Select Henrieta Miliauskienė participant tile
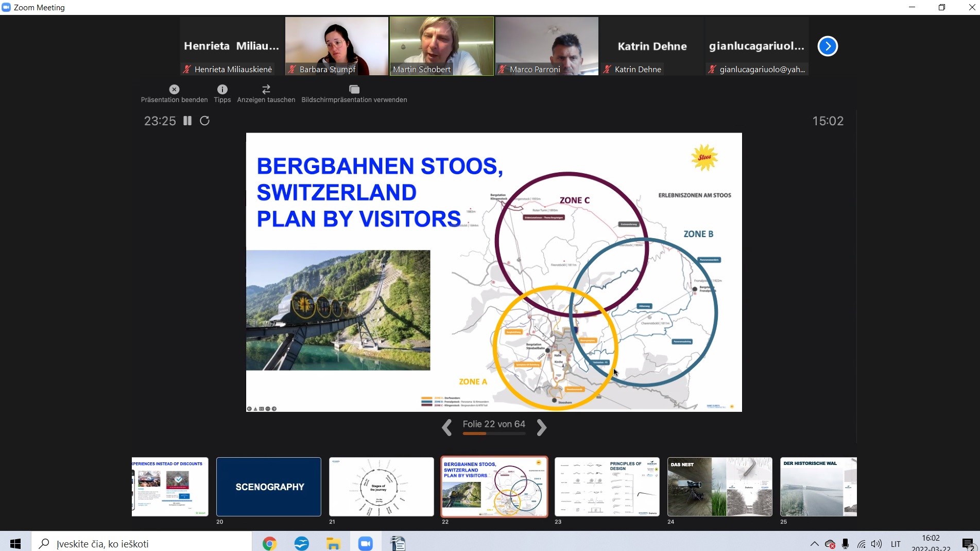Image resolution: width=980 pixels, height=551 pixels. (232, 46)
